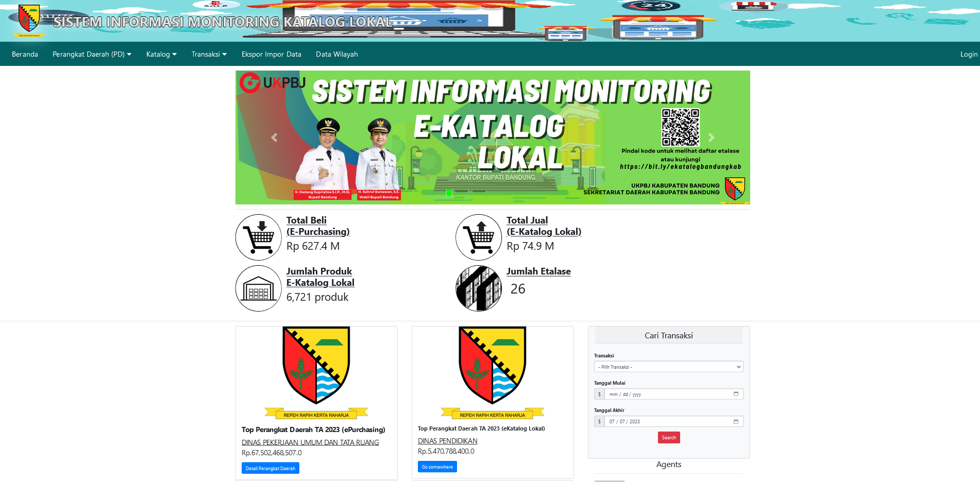This screenshot has height=482, width=980.
Task: Click the Total Beli shopping cart icon
Action: tap(258, 237)
